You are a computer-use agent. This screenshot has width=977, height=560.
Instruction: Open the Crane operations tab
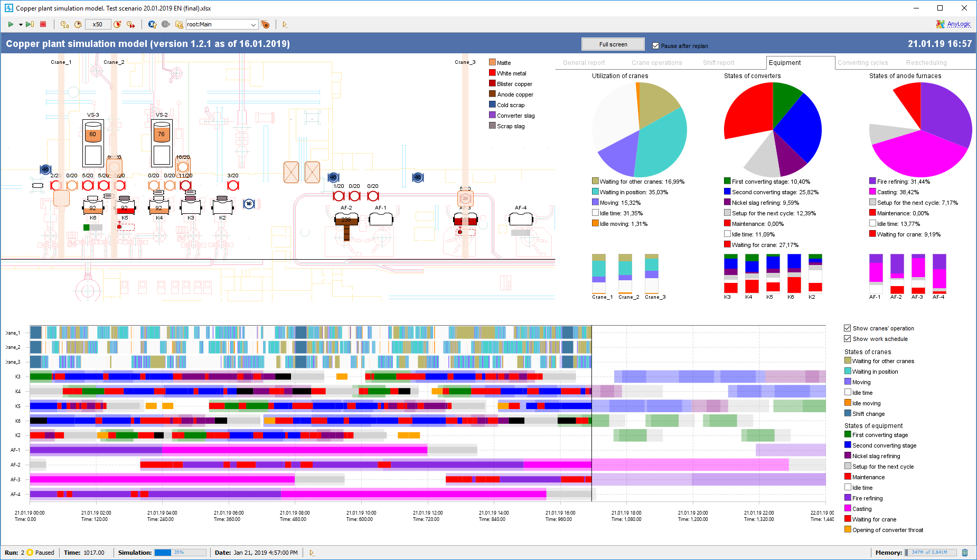656,62
